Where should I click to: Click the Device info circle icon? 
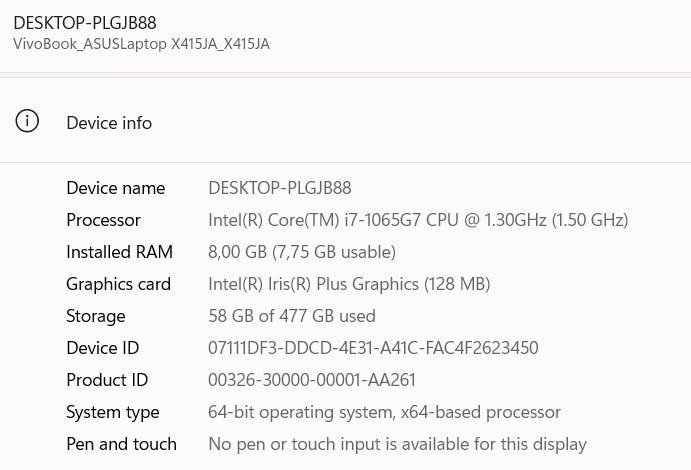(27, 121)
